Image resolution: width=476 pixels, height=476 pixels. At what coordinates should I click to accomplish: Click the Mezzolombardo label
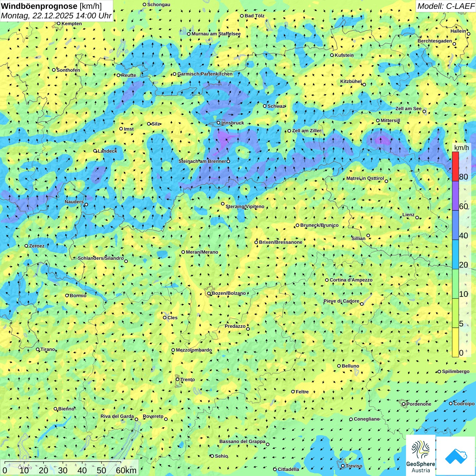194,350
